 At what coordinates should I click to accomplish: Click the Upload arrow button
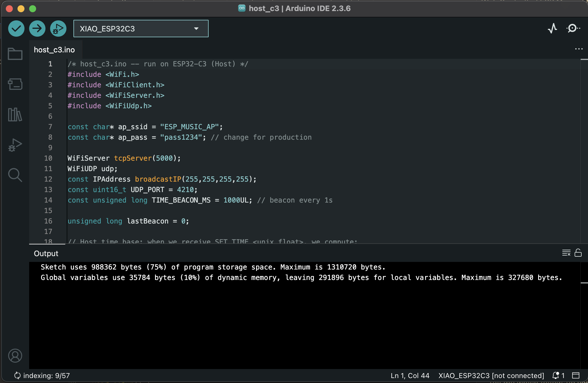point(37,29)
